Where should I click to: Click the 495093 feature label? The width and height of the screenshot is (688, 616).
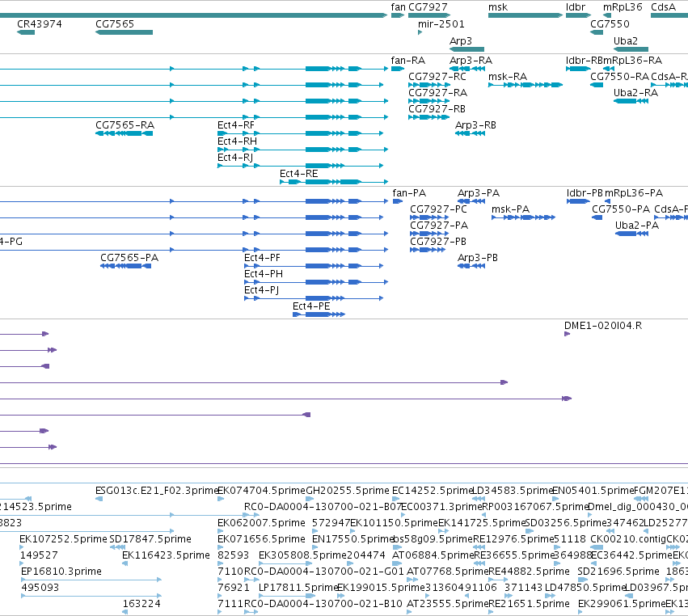(40, 588)
